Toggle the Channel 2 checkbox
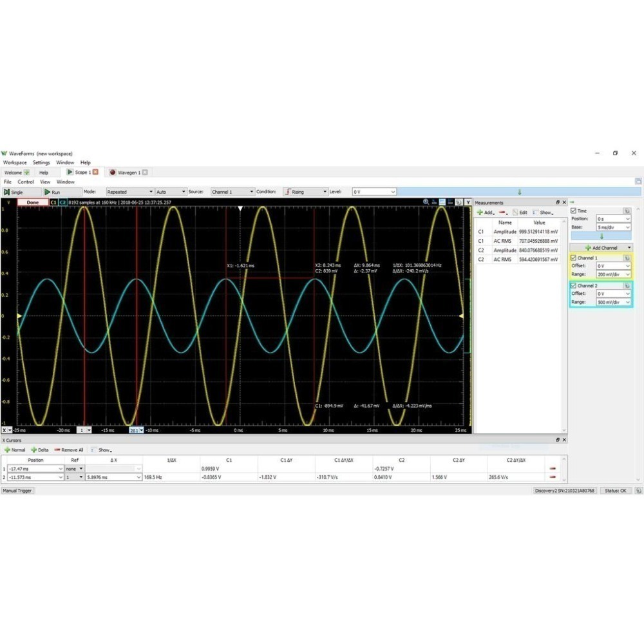 coord(574,285)
